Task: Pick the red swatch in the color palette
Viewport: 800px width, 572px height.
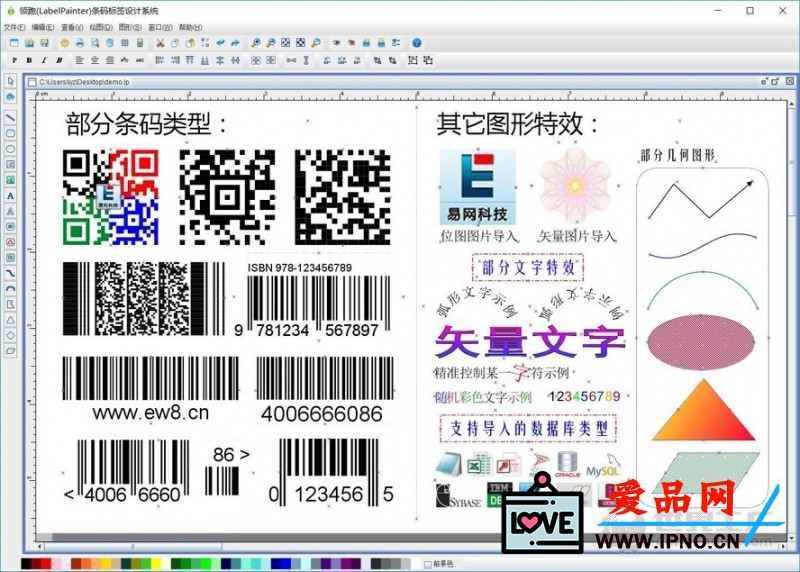Action: (46, 564)
